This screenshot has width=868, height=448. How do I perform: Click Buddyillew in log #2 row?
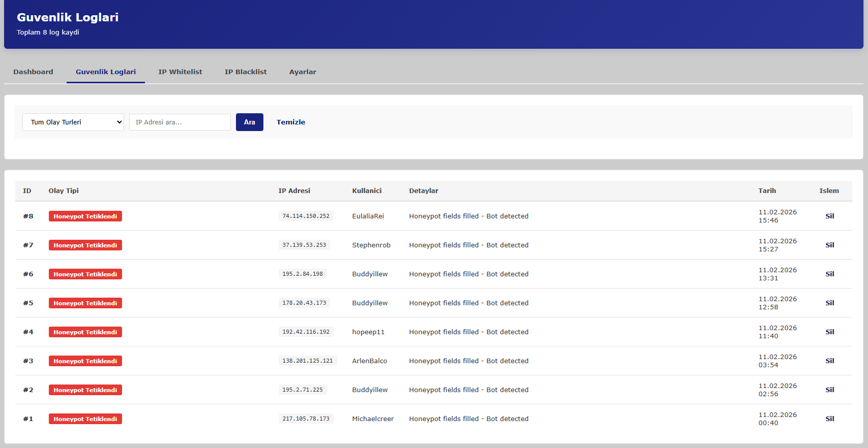pos(370,390)
